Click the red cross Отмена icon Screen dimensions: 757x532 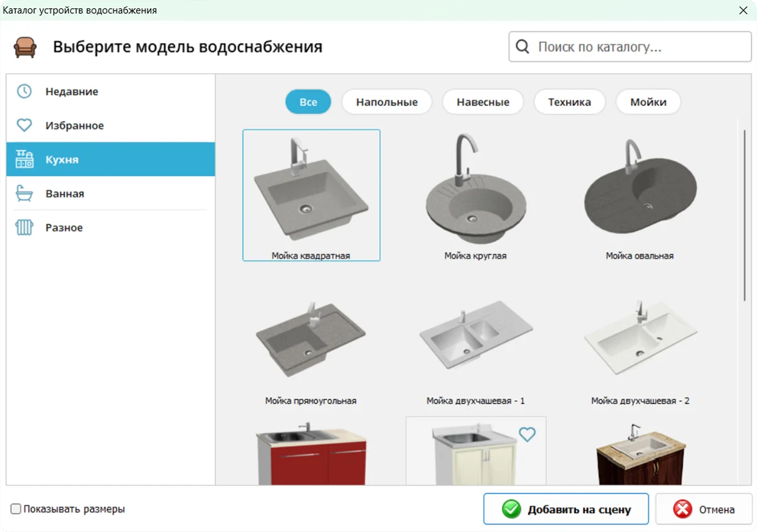[x=683, y=509]
